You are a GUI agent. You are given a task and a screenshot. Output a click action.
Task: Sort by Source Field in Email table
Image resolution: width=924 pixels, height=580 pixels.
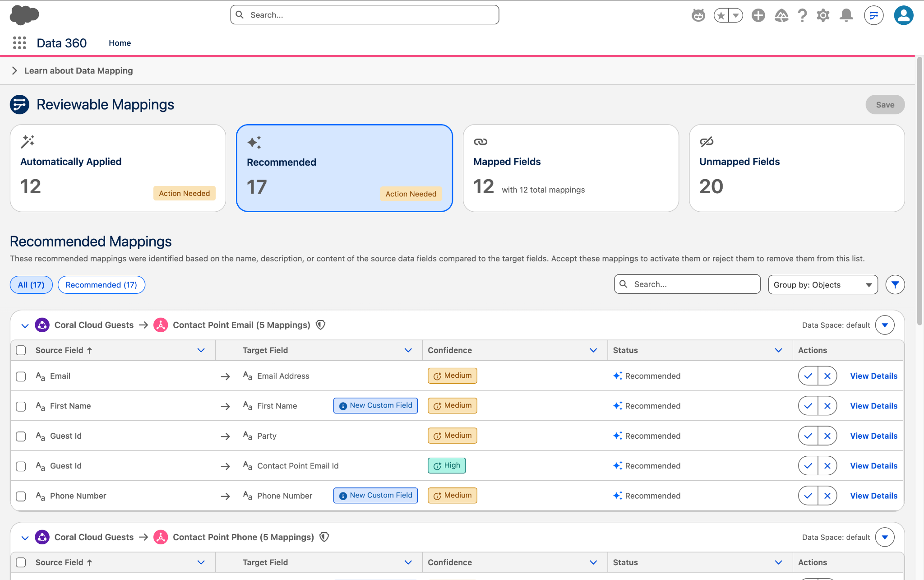pyautogui.click(x=64, y=350)
